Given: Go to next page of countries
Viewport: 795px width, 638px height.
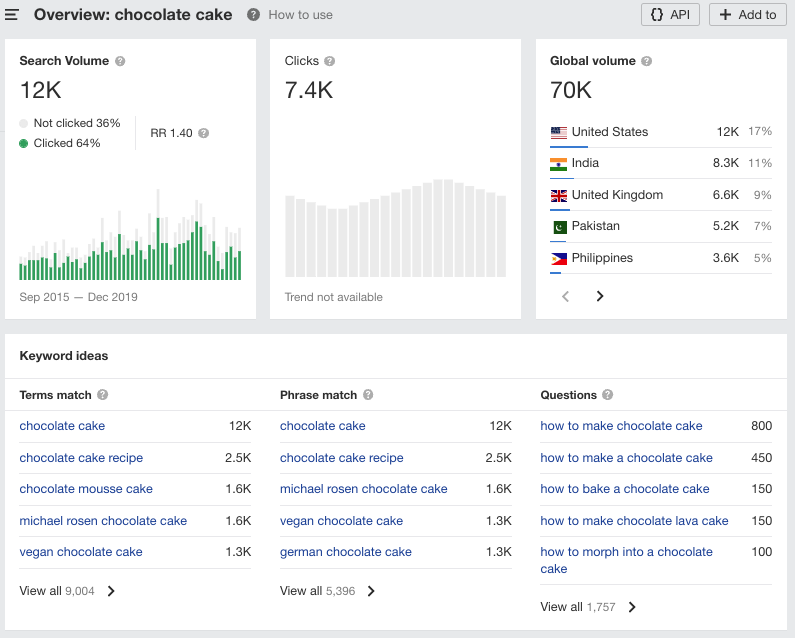Looking at the screenshot, I should (600, 296).
